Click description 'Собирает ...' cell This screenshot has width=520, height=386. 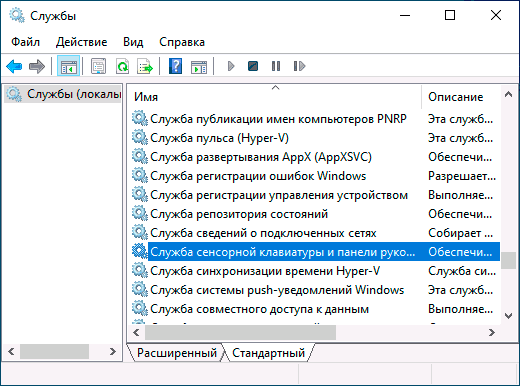point(460,233)
